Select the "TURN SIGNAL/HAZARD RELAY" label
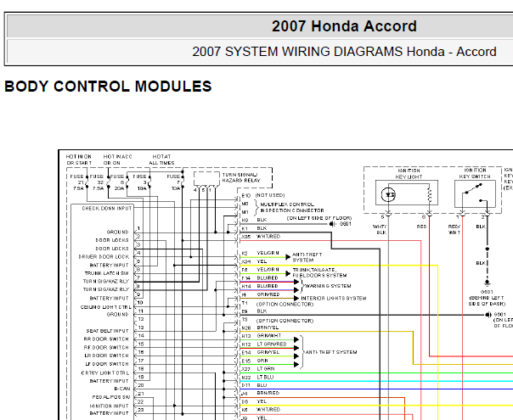The height and width of the screenshot is (420, 513). click(x=241, y=177)
